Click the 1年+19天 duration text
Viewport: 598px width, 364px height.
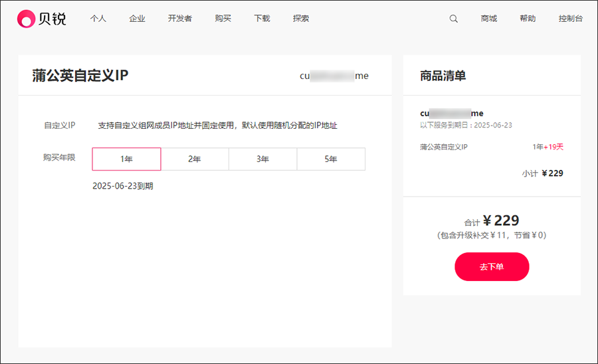pyautogui.click(x=548, y=147)
